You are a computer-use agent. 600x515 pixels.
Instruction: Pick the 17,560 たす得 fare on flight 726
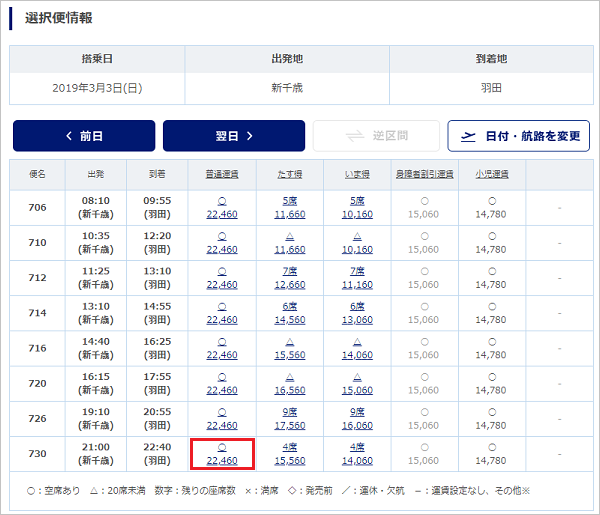coord(289,425)
